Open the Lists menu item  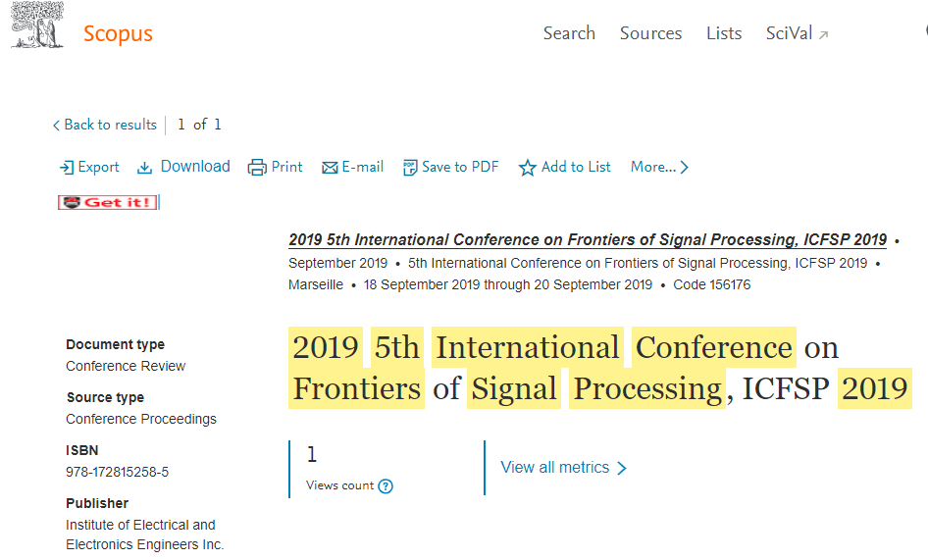[x=724, y=33]
